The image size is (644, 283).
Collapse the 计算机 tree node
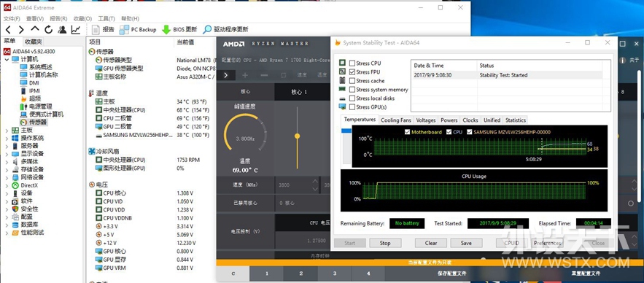pyautogui.click(x=7, y=60)
